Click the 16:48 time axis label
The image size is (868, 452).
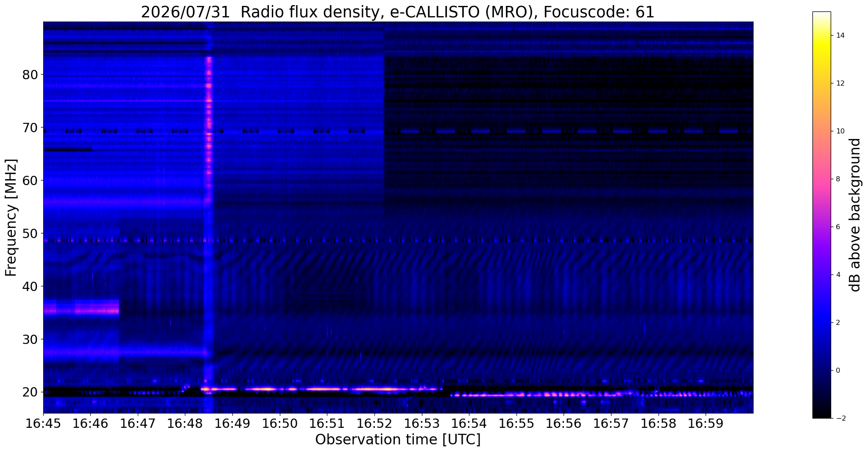tap(185, 423)
